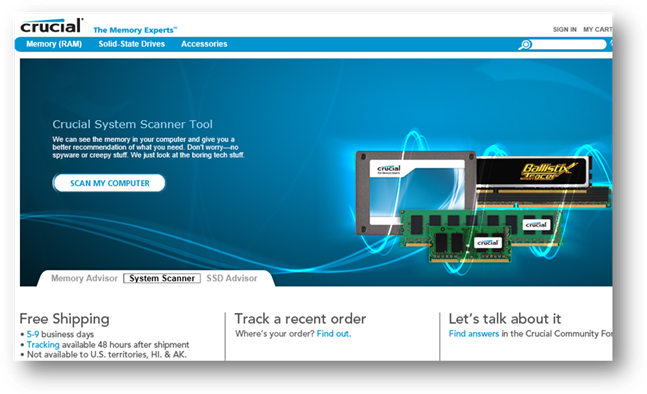Viewport: 647px width, 394px height.
Task: Open the Memory (RAM) menu
Action: coord(54,44)
